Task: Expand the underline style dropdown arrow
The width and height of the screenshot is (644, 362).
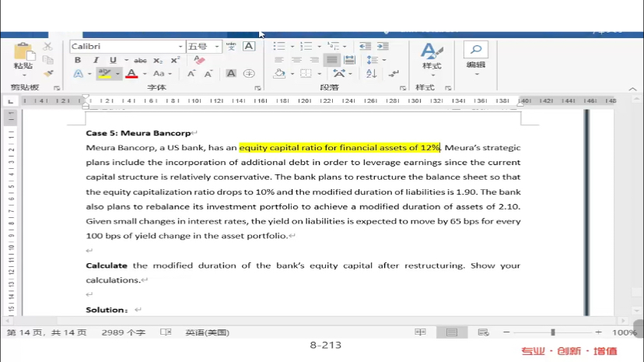Action: pos(125,60)
